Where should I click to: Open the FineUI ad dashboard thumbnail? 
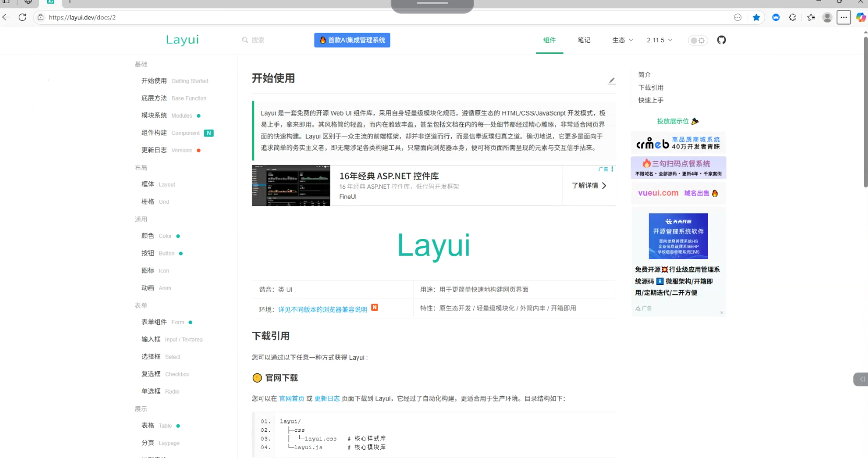[x=291, y=186]
